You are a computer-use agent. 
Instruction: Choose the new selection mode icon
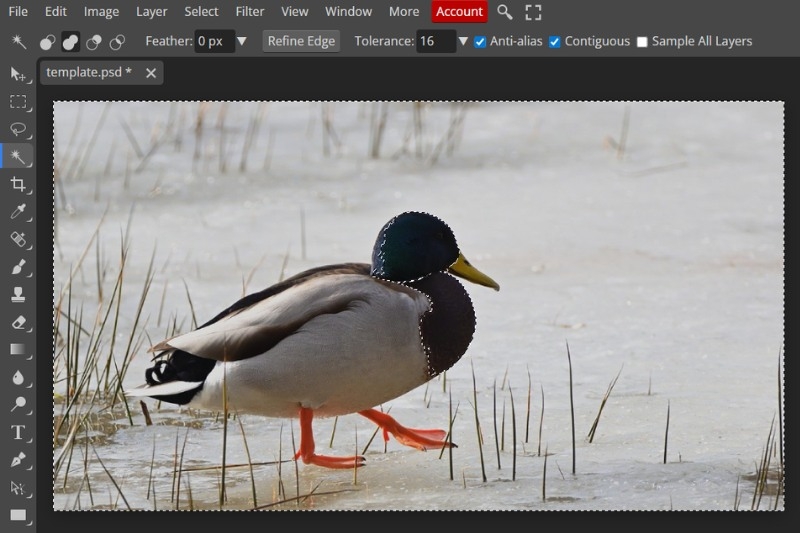tap(47, 42)
